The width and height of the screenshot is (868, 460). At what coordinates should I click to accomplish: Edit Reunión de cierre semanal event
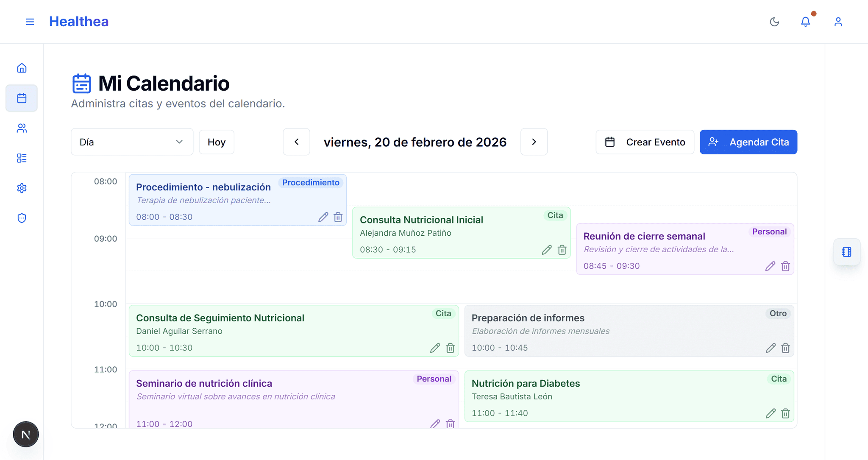click(770, 266)
